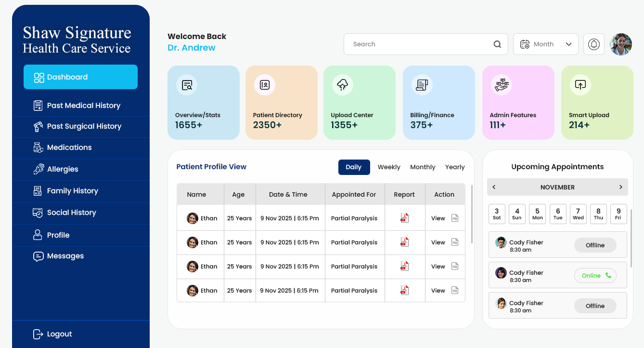Open Medications in the sidebar
Screen dimensions: 644x348
pyautogui.click(x=69, y=147)
